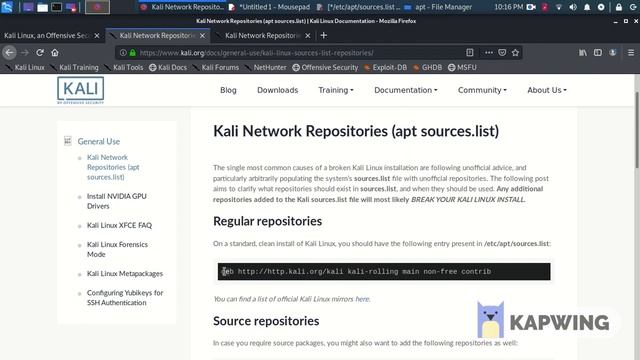This screenshot has height=360, width=640.
Task: Expand the Training dropdown menu
Action: tap(336, 90)
